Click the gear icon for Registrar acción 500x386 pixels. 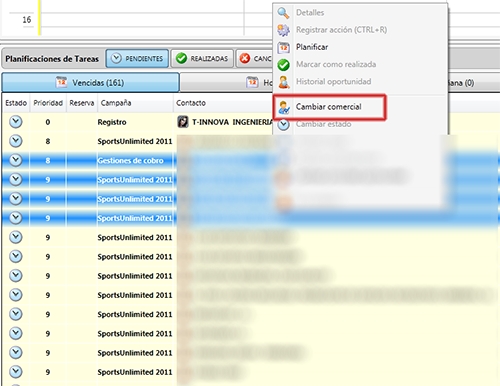[x=283, y=30]
